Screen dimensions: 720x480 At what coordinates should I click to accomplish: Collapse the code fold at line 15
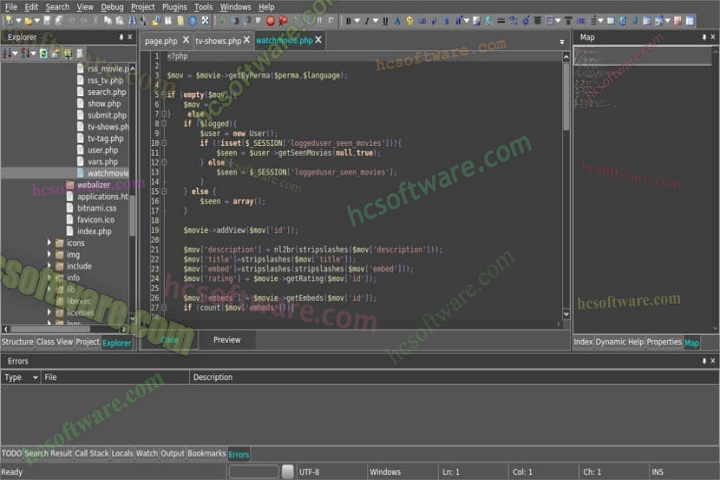coord(164,191)
